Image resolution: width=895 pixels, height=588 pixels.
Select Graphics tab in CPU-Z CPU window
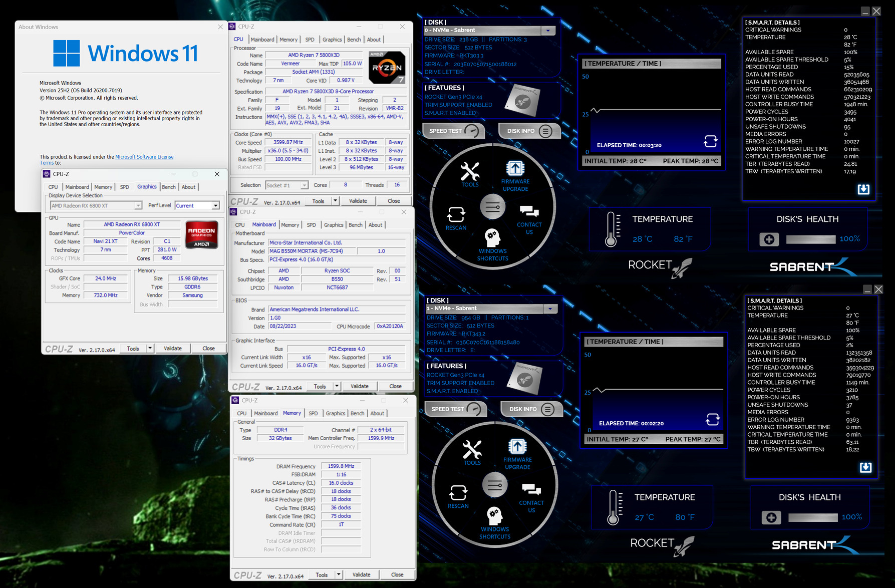[332, 40]
